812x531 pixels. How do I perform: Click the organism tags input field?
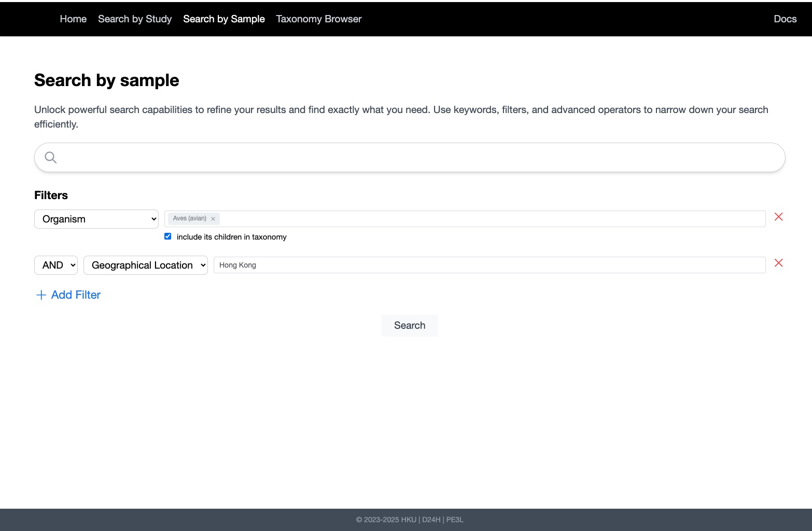tap(465, 219)
